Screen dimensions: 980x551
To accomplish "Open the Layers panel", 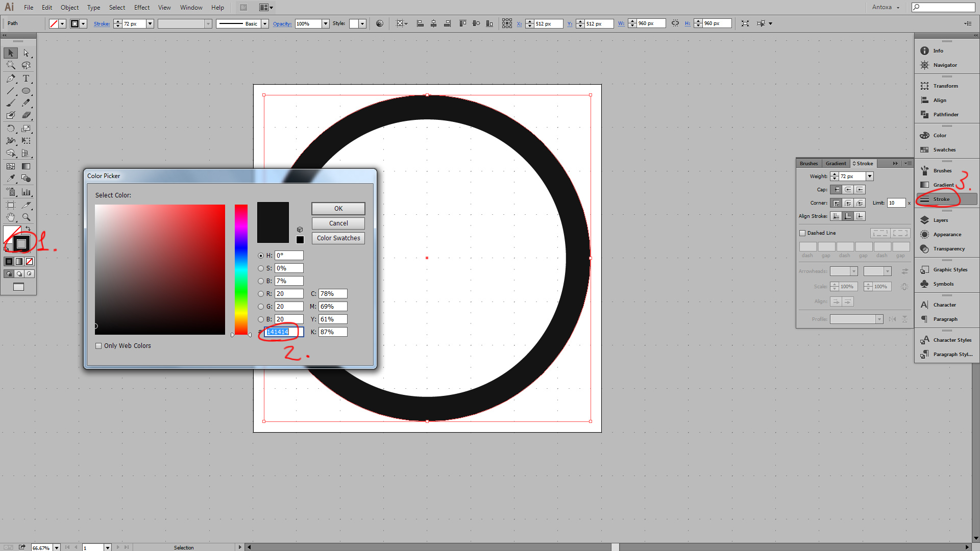I will tap(940, 220).
